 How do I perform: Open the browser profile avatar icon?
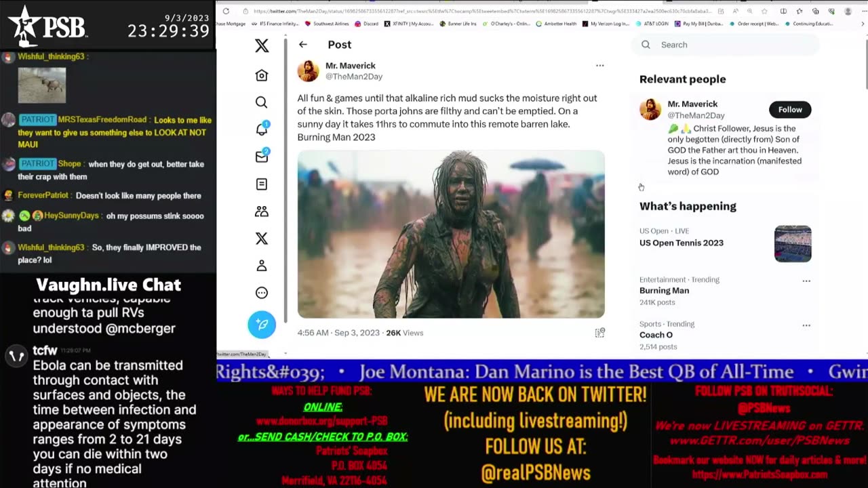tap(848, 11)
